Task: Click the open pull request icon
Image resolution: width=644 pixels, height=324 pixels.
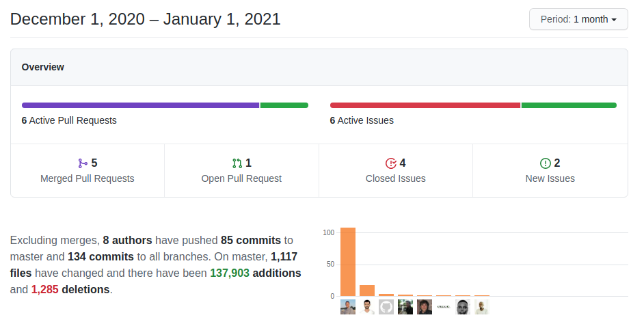Action: pos(237,163)
